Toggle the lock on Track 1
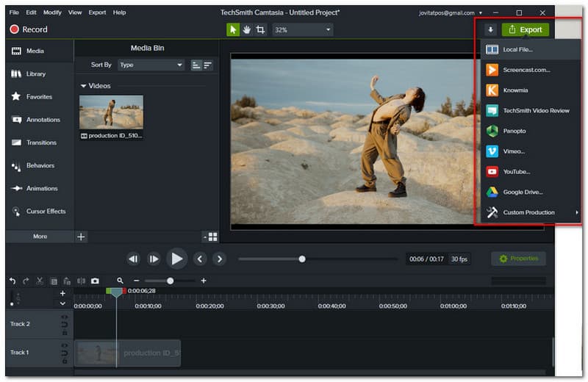The height and width of the screenshot is (382, 588). click(x=64, y=361)
